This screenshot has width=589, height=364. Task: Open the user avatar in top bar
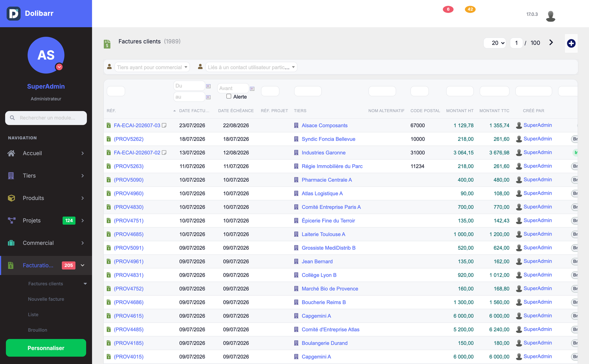point(551,16)
